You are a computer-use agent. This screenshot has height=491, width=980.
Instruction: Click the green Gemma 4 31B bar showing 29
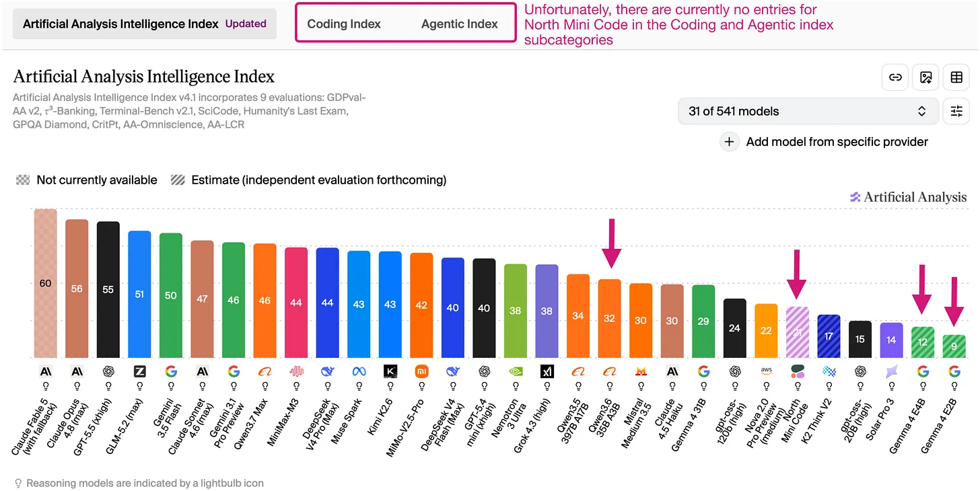pos(703,322)
